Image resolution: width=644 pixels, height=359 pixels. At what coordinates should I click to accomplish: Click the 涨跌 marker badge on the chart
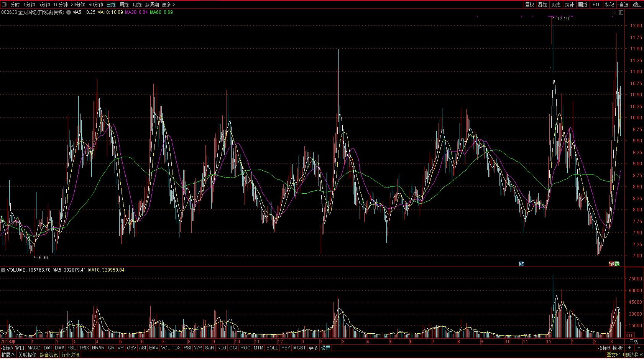click(614, 263)
